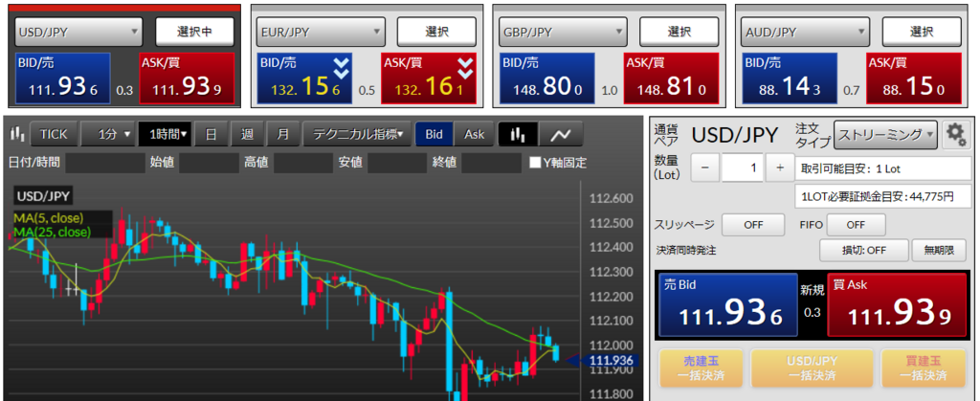Toggle 損切: OFF button
The image size is (980, 401).
864,251
